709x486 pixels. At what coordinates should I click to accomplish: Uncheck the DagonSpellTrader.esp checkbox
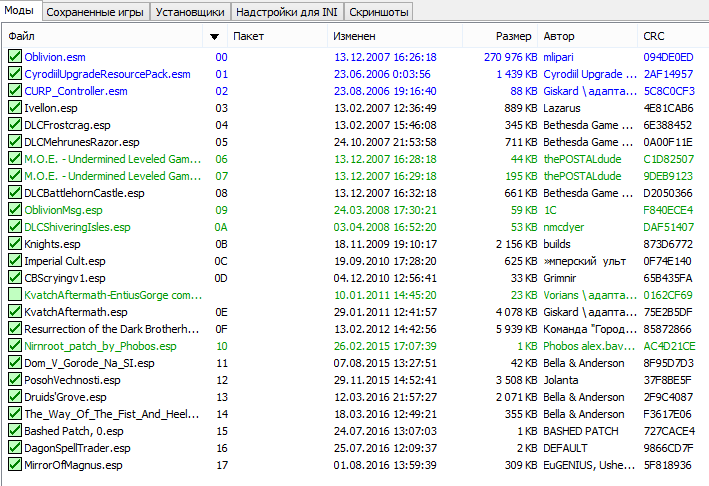tap(15, 448)
